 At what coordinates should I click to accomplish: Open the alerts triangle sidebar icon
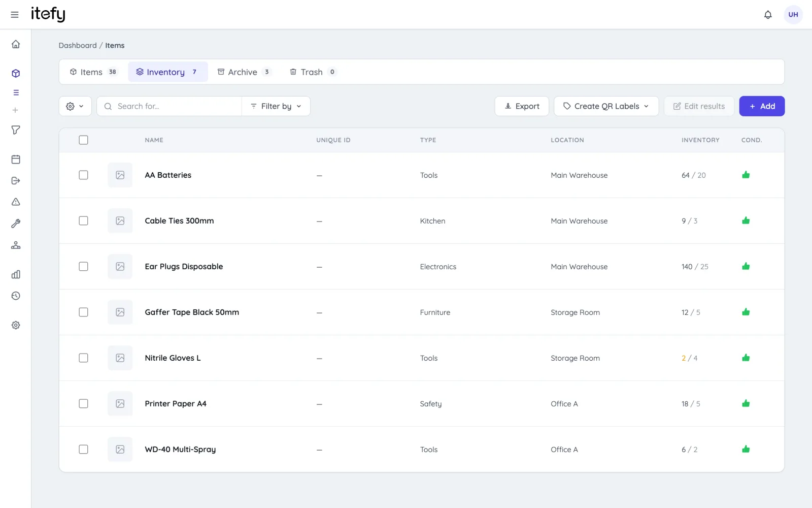[16, 202]
